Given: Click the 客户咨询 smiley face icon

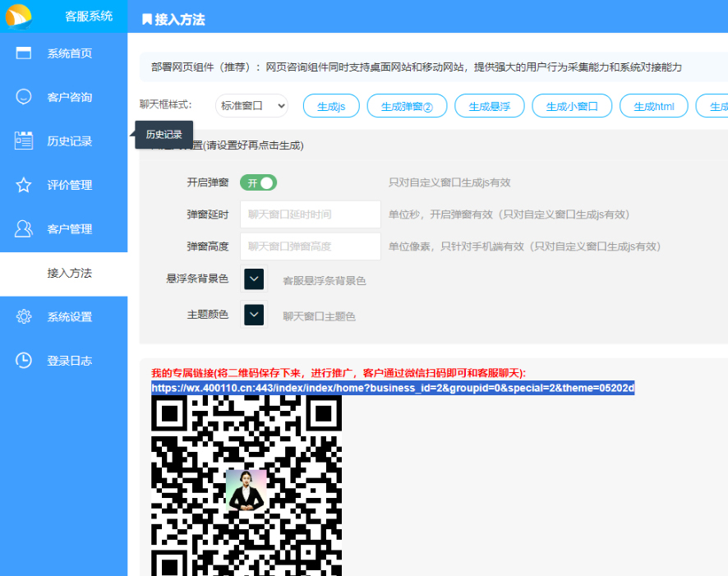Looking at the screenshot, I should point(24,97).
